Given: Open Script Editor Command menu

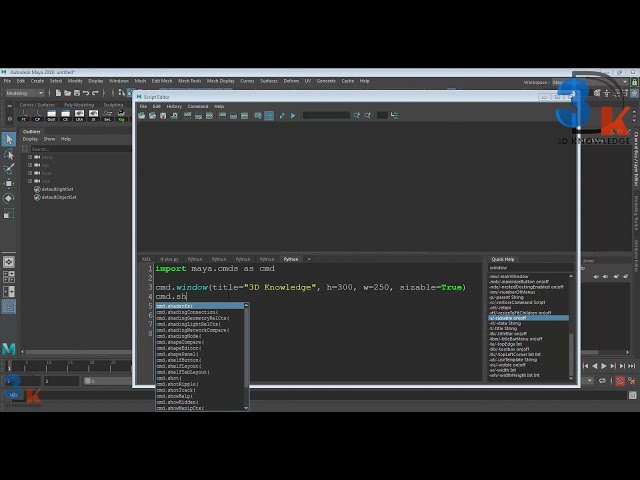Looking at the screenshot, I should pyautogui.click(x=198, y=107).
